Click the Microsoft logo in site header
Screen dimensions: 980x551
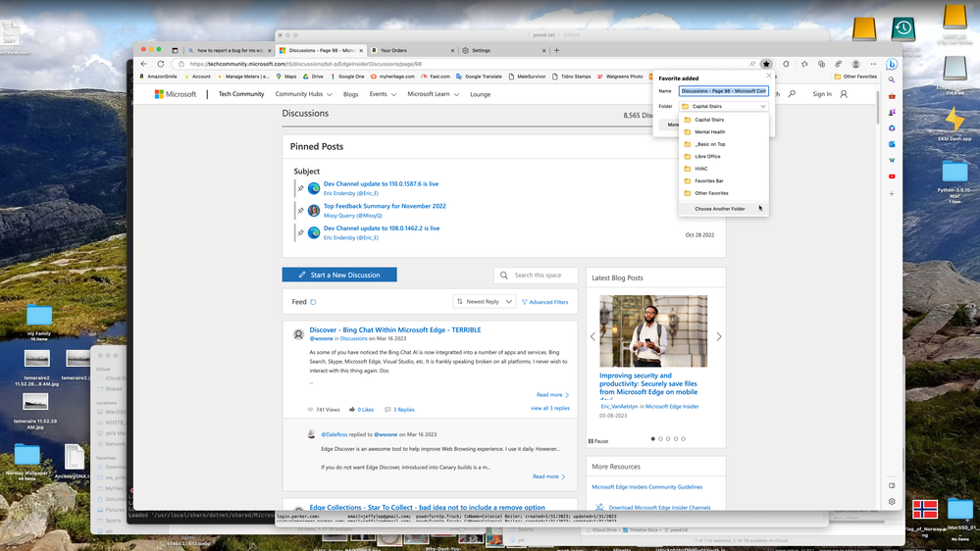click(x=176, y=94)
